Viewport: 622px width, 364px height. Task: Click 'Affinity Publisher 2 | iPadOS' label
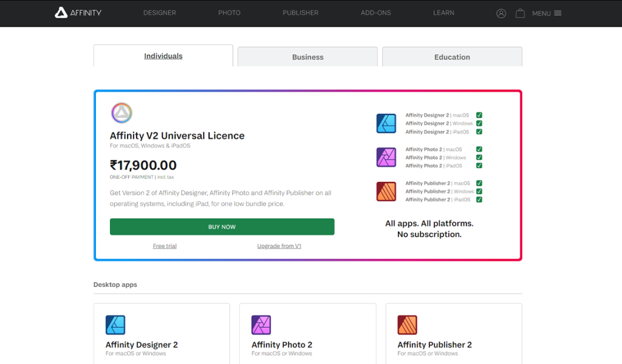coord(437,200)
